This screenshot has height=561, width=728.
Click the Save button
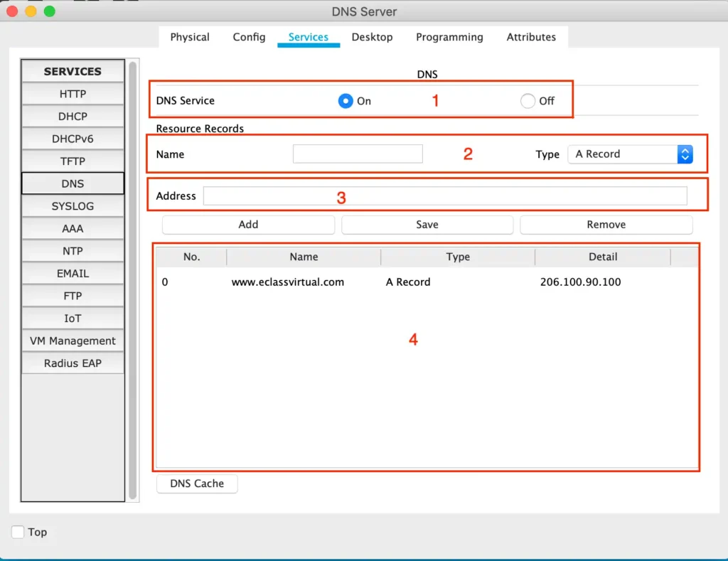pos(427,225)
